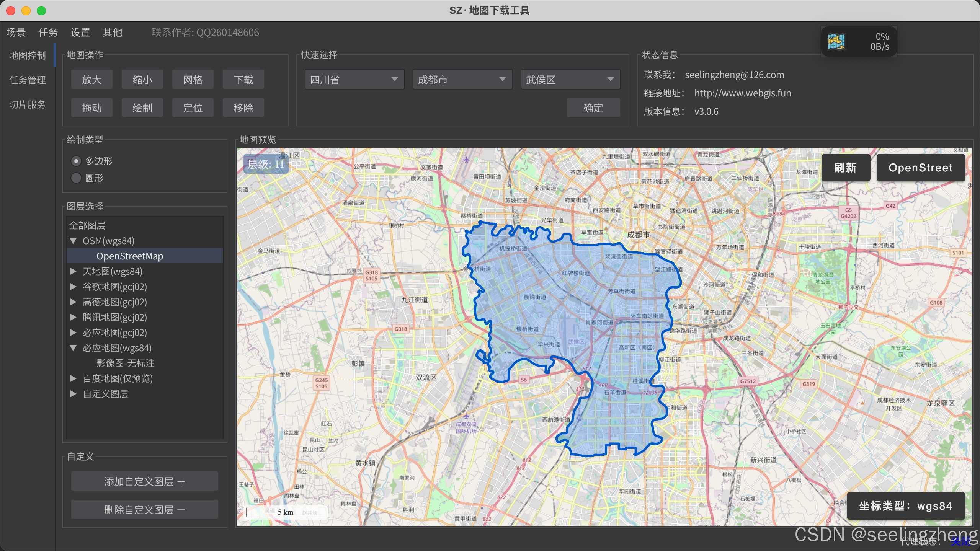Expand the 高德地图(gcj02) layer group

pos(73,302)
